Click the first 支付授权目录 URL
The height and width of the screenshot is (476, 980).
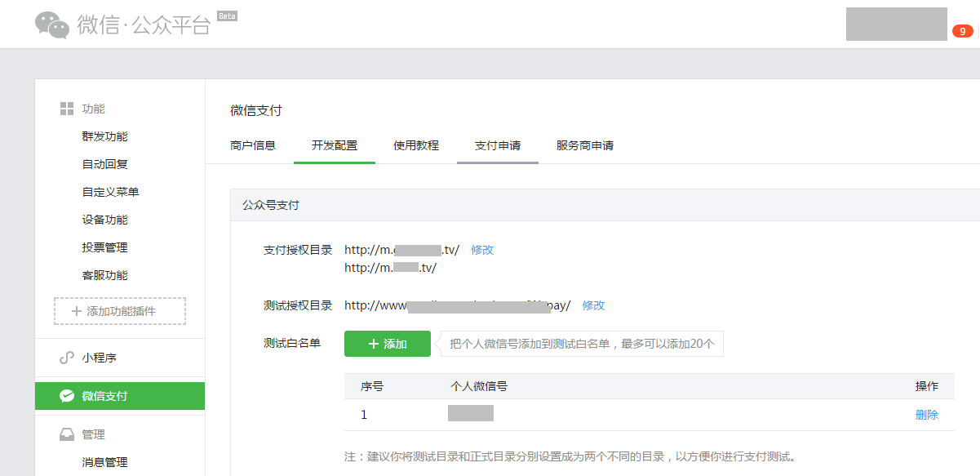click(x=401, y=250)
